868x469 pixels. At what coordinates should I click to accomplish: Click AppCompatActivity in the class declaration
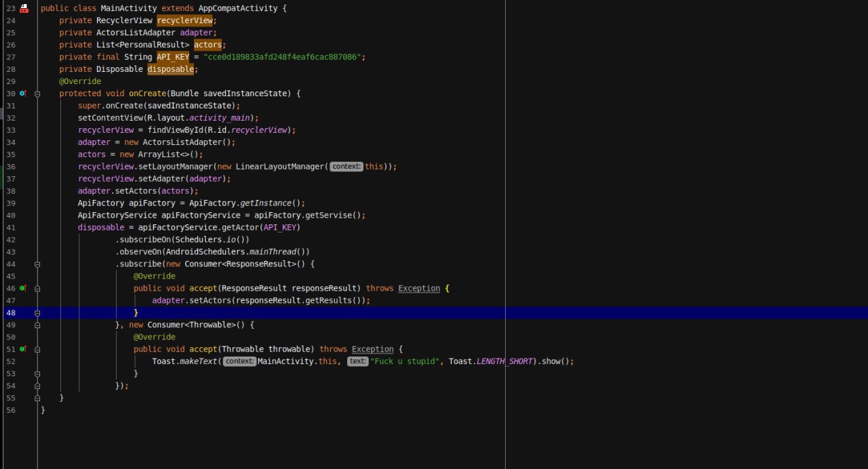238,8
